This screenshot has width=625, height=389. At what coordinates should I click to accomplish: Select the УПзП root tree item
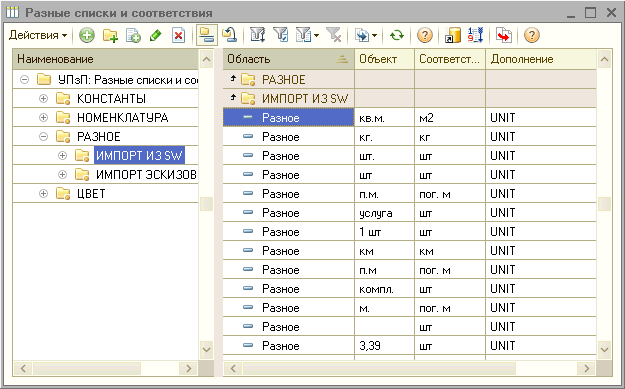tap(128, 80)
